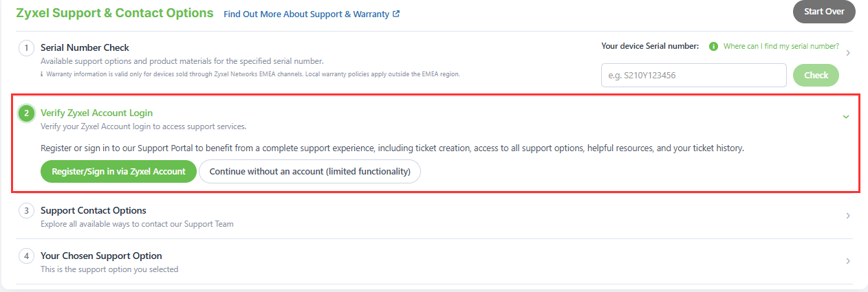This screenshot has height=292, width=868.
Task: Click the Start Over button
Action: tap(824, 12)
